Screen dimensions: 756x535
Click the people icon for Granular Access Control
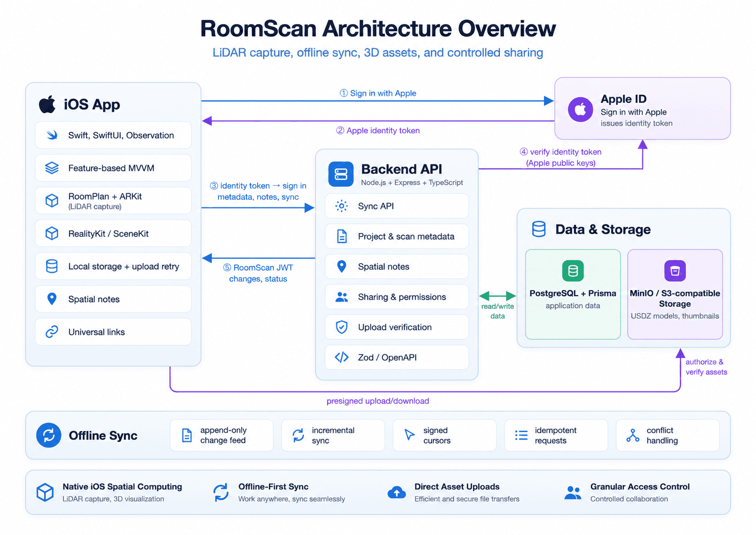pyautogui.click(x=573, y=492)
